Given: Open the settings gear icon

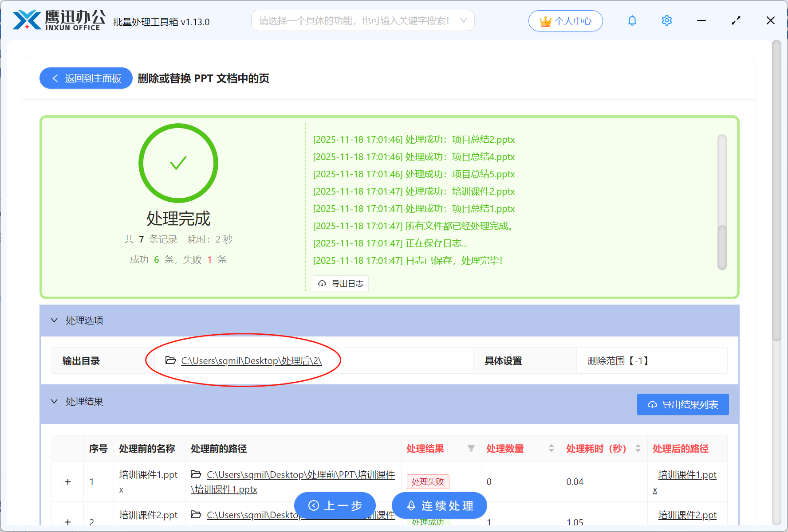Looking at the screenshot, I should [666, 20].
